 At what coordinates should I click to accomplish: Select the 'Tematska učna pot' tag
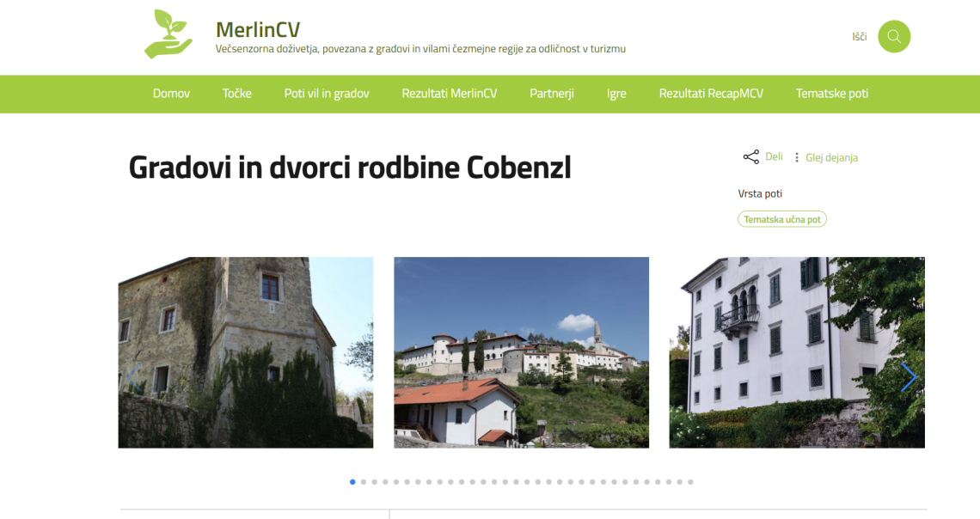[782, 219]
